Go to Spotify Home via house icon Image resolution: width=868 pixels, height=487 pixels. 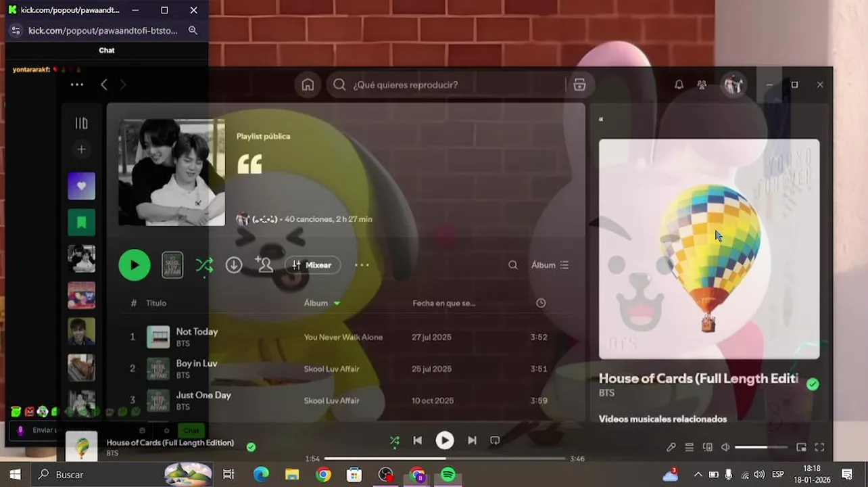point(308,85)
